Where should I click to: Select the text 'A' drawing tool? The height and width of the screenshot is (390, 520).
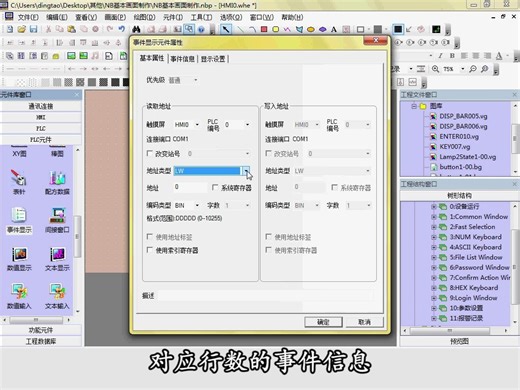point(334,30)
